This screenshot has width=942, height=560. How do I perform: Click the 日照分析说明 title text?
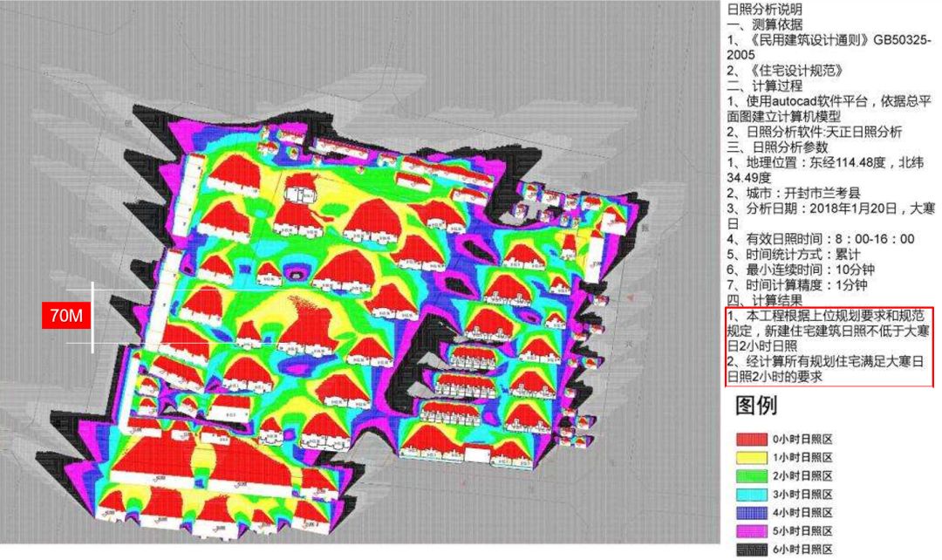pyautogui.click(x=764, y=9)
